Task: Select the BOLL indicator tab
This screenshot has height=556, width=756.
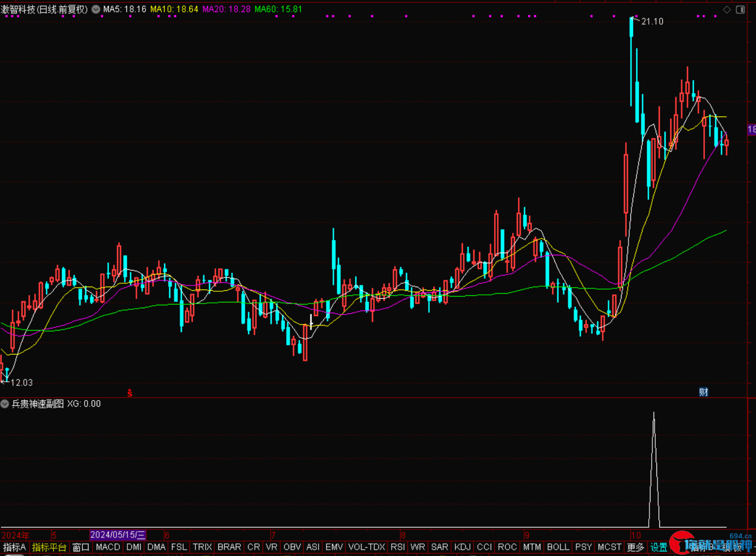Action: (x=558, y=547)
